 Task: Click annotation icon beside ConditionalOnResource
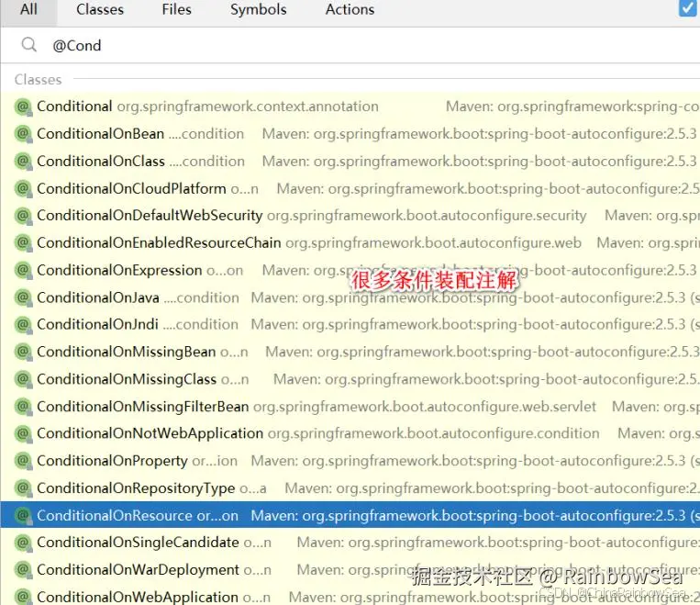(23, 515)
